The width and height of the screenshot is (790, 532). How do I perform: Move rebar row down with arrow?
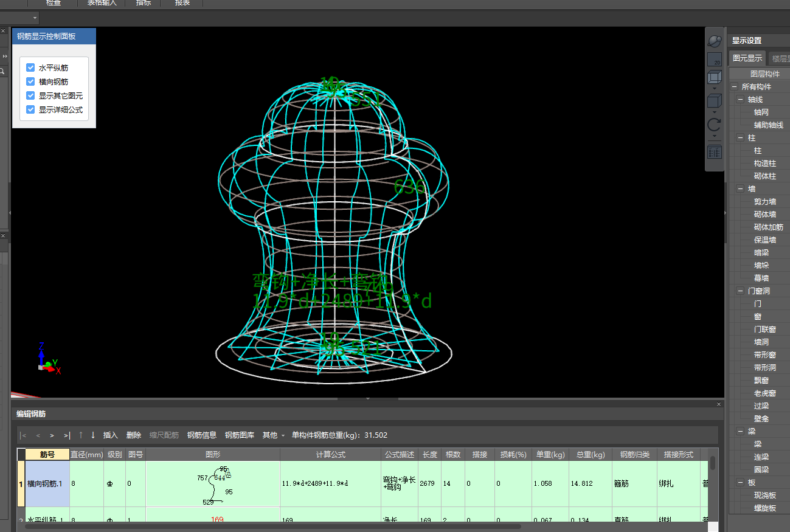click(93, 435)
